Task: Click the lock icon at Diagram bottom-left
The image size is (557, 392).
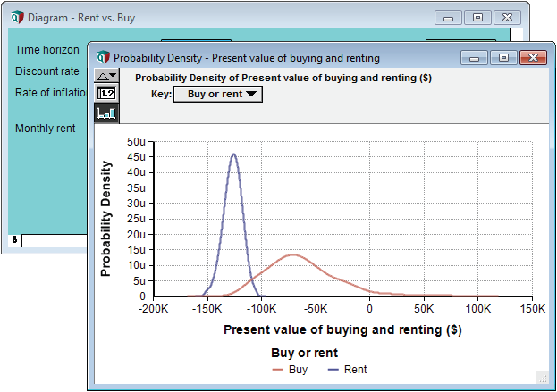Action: (x=14, y=240)
